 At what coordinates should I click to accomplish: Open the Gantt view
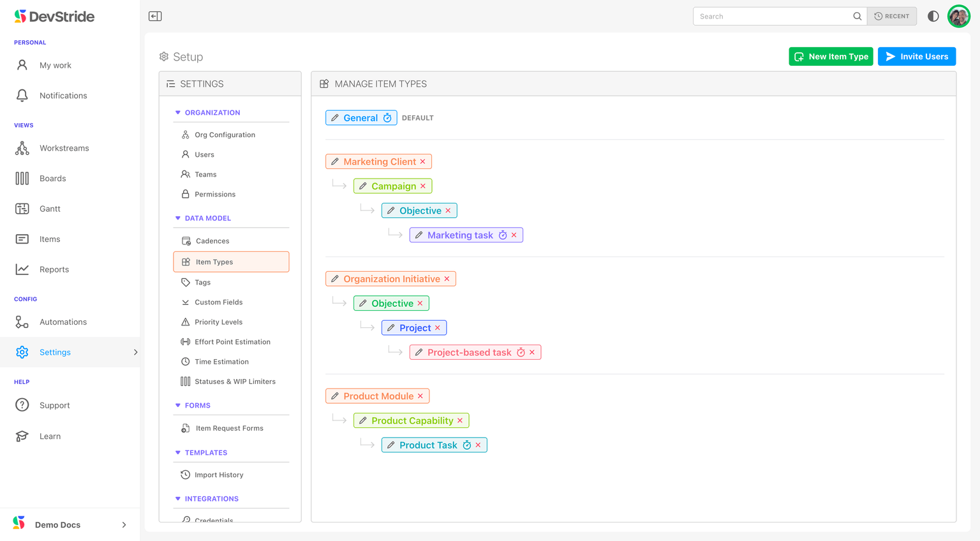coord(50,209)
